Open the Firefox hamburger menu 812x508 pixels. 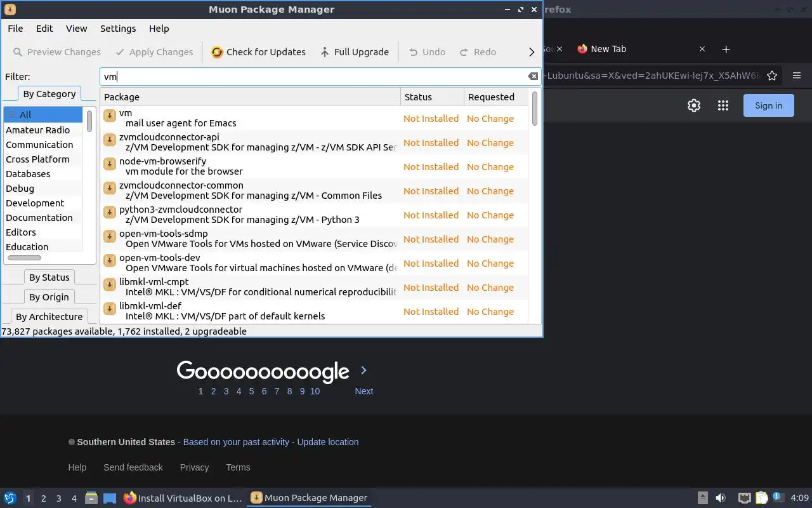tap(797, 76)
